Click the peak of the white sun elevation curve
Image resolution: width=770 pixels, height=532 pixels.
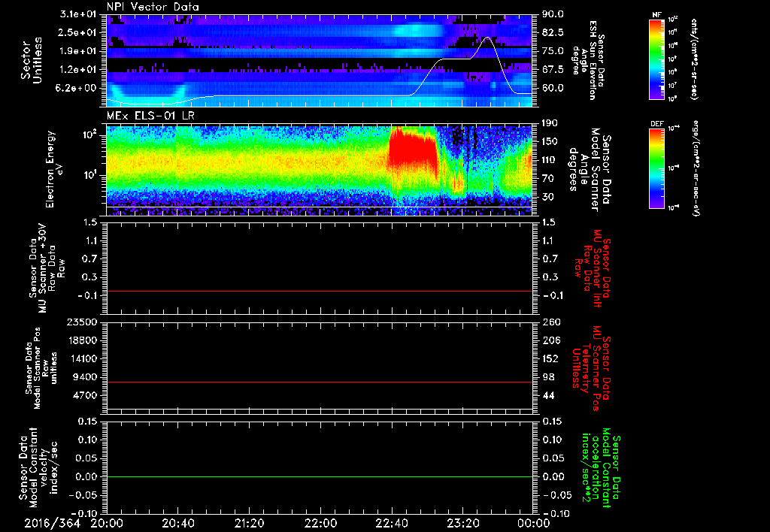click(487, 38)
